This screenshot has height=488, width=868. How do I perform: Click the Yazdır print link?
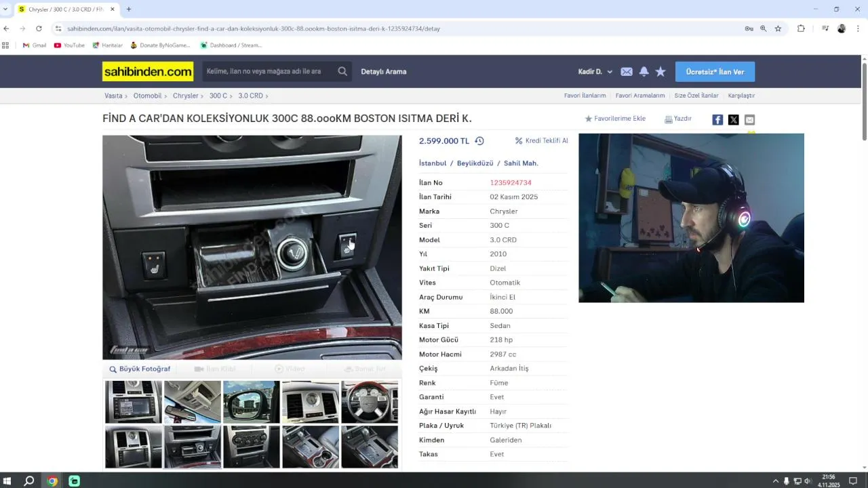tap(678, 119)
